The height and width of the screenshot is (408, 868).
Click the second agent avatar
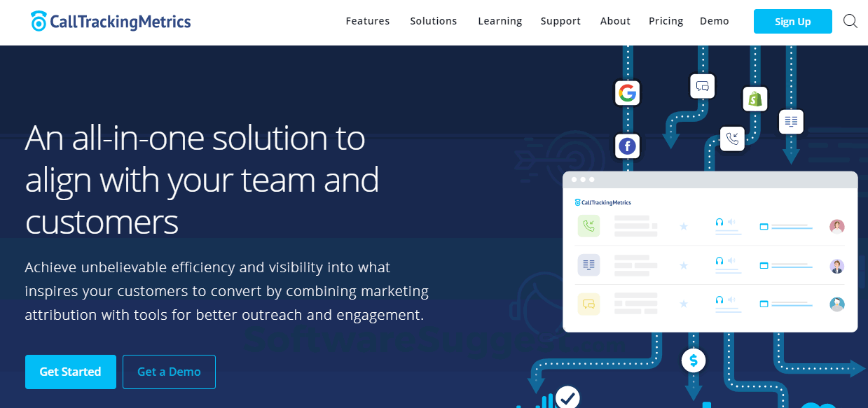point(837,266)
